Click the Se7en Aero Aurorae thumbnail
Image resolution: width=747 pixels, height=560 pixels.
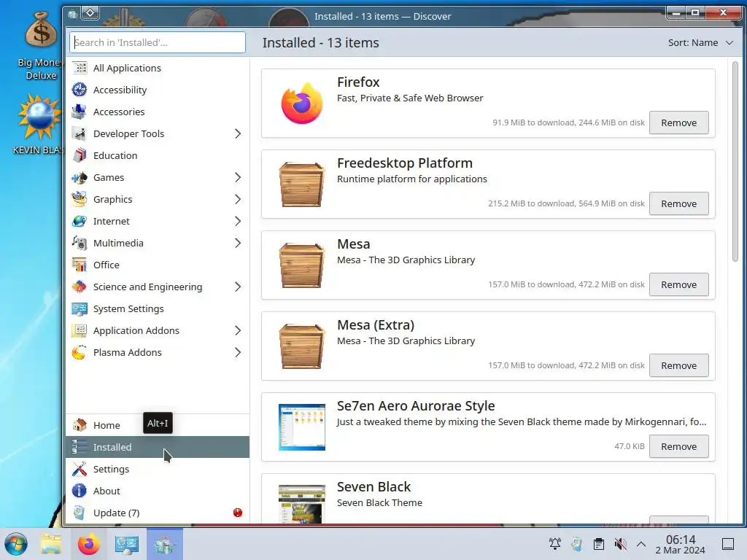(x=301, y=427)
